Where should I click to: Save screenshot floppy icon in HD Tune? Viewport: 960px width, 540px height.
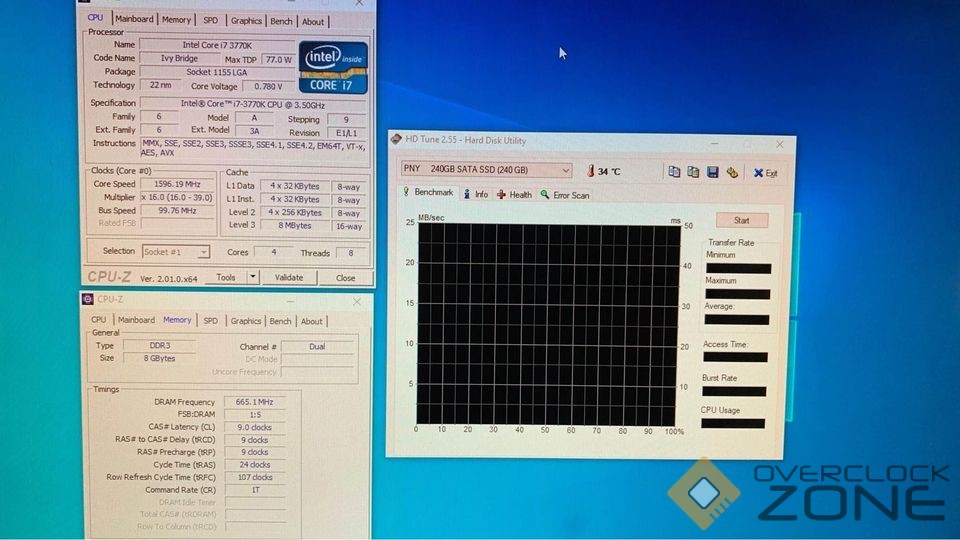(x=713, y=173)
